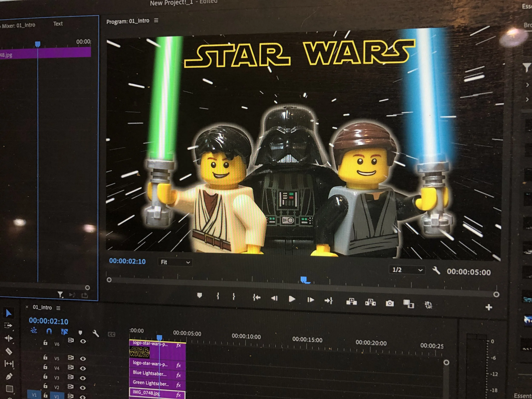The height and width of the screenshot is (399, 532).
Task: Toggle lock on track V3
Action: [46, 377]
